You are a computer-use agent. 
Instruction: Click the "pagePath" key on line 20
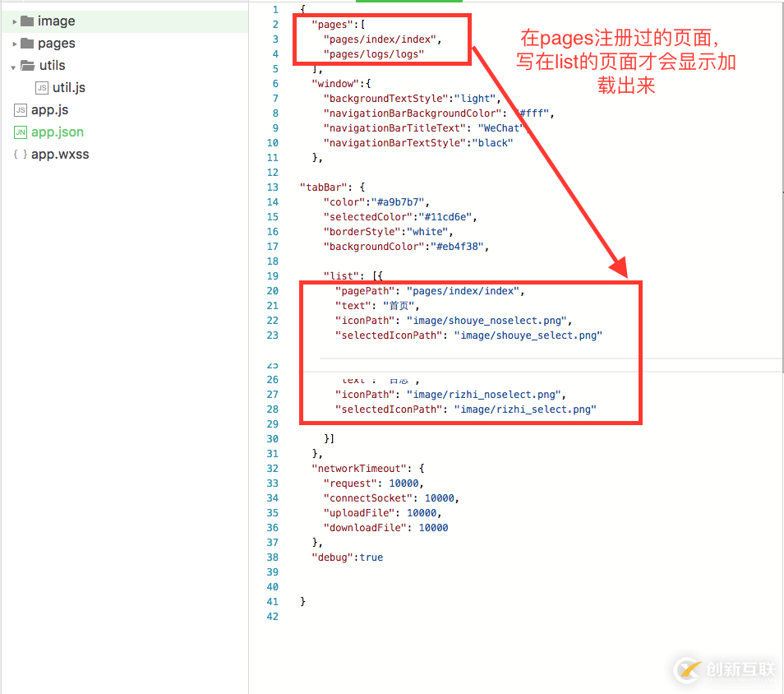click(365, 291)
